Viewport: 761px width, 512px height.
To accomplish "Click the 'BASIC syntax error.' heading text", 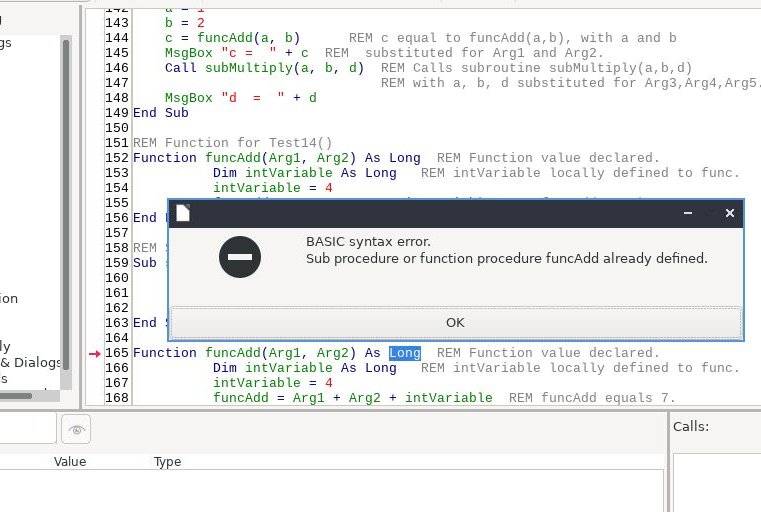I will 368,242.
